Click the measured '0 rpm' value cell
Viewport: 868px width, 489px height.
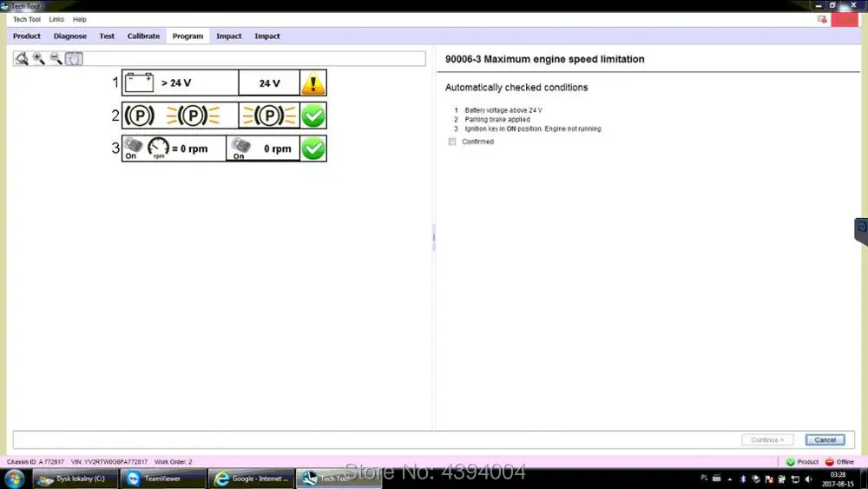pyautogui.click(x=264, y=149)
